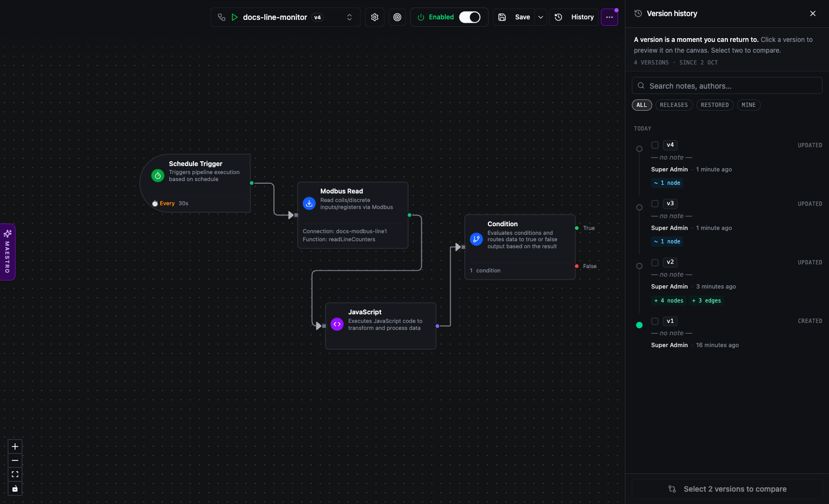The image size is (829, 504).
Task: Open the Save options dropdown arrow
Action: [540, 17]
